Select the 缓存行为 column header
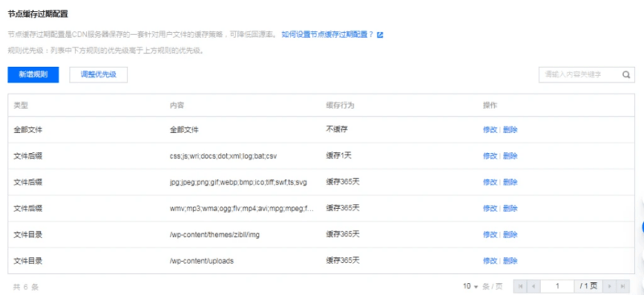The image size is (644, 295). click(x=340, y=106)
